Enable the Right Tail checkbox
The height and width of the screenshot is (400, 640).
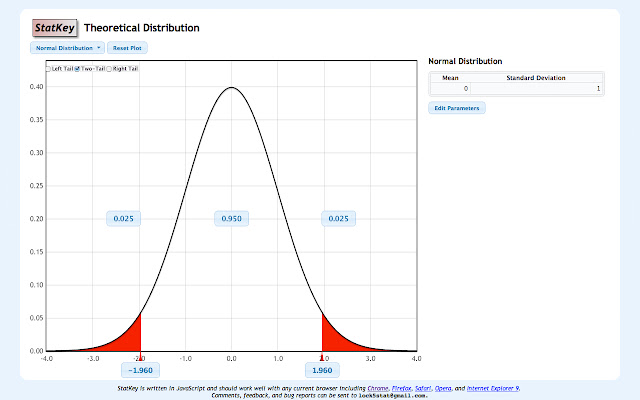click(x=110, y=68)
